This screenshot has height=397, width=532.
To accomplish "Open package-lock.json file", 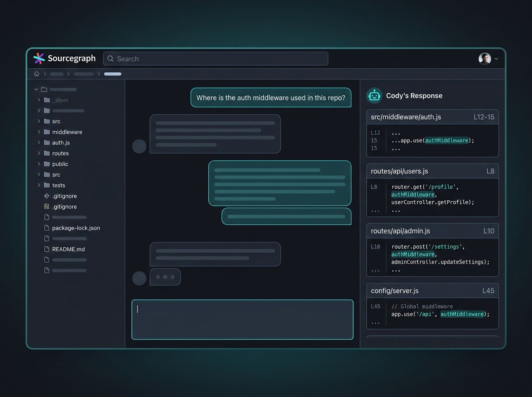I will 76,228.
